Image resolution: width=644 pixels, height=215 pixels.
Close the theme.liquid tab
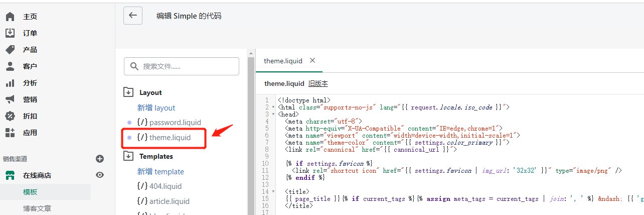point(312,61)
